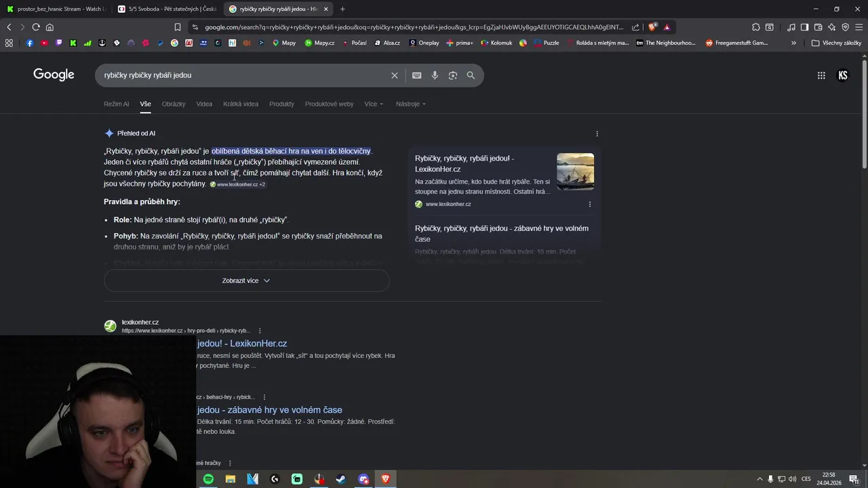The image size is (868, 488).
Task: Open the Windows notification center icon
Action: pyautogui.click(x=854, y=479)
